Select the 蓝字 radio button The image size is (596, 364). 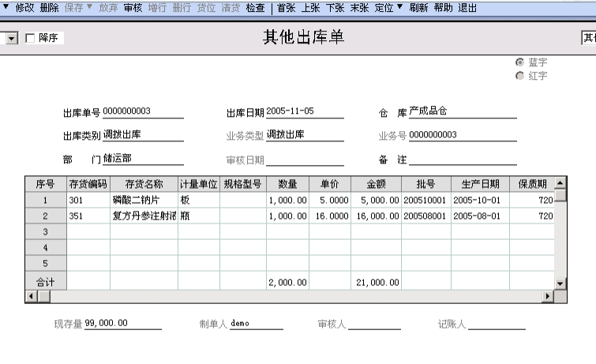519,62
